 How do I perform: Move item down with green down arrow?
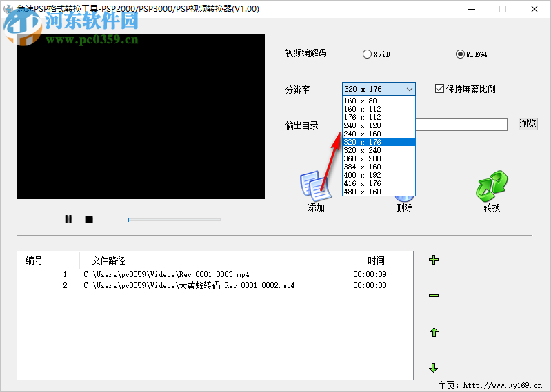tap(434, 368)
